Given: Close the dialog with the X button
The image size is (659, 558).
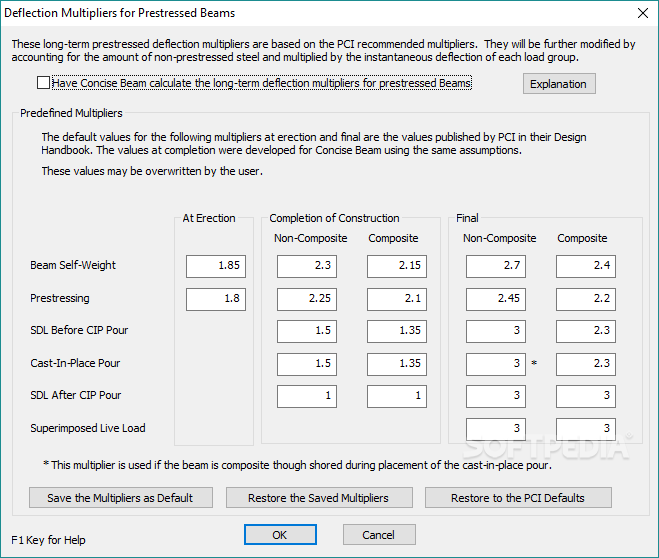Looking at the screenshot, I should pyautogui.click(x=643, y=13).
